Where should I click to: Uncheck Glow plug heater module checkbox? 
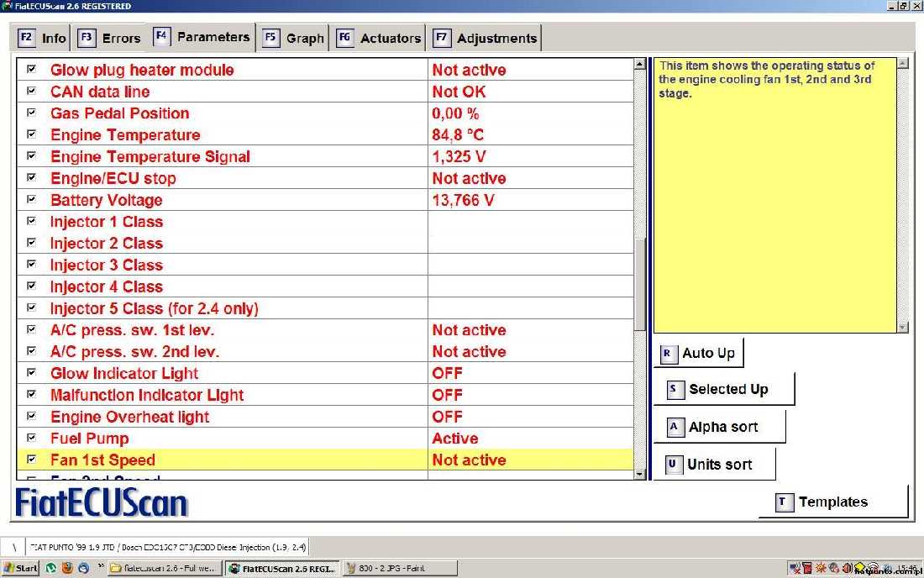(31, 69)
